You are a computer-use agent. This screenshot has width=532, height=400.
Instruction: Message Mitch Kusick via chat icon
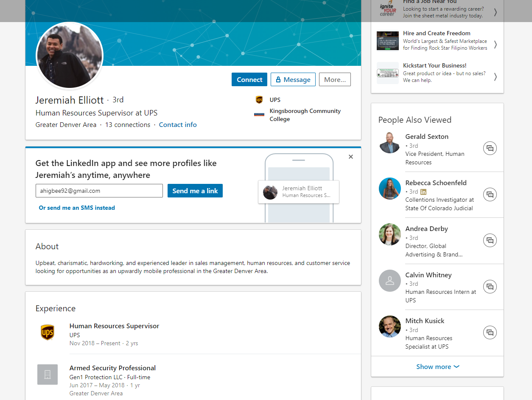[x=490, y=332]
